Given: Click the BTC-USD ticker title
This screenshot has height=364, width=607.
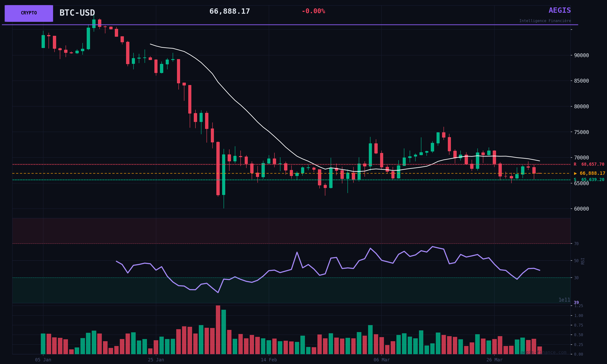Looking at the screenshot, I should 77,13.
